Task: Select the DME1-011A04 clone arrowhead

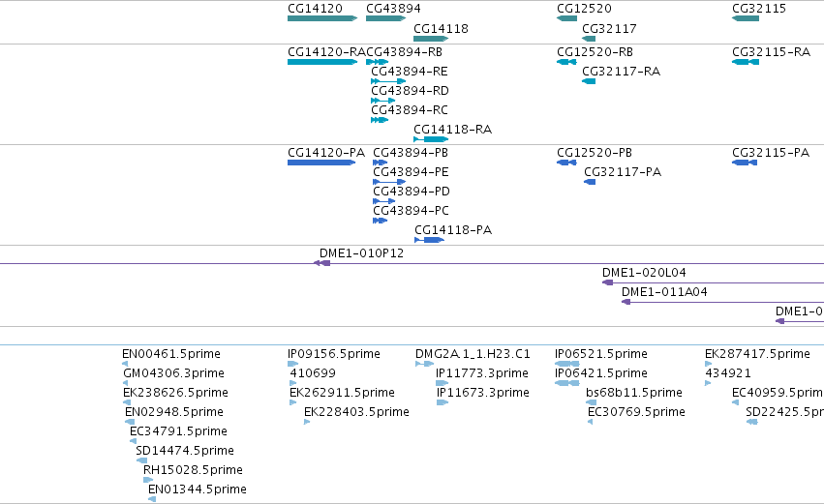Action: click(626, 302)
